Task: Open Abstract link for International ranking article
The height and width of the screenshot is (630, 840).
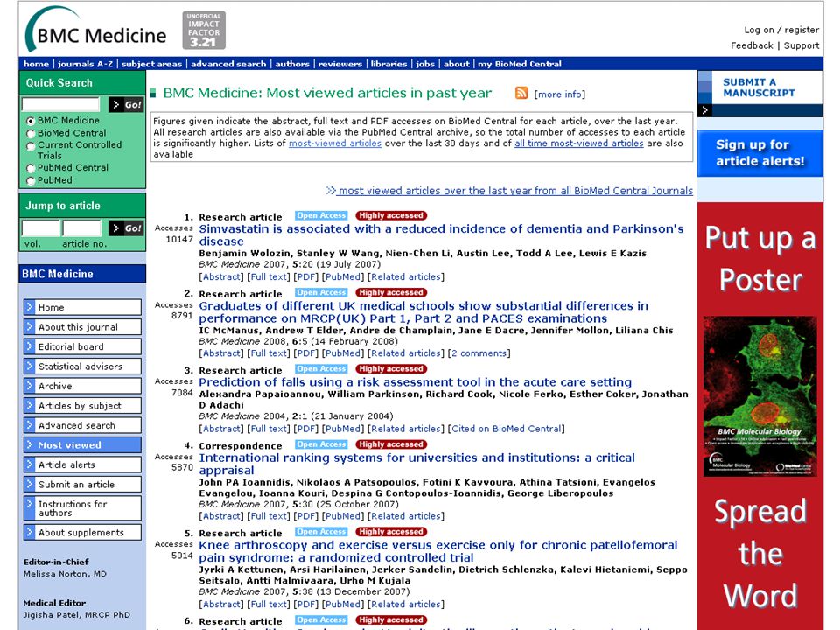Action: pyautogui.click(x=220, y=516)
